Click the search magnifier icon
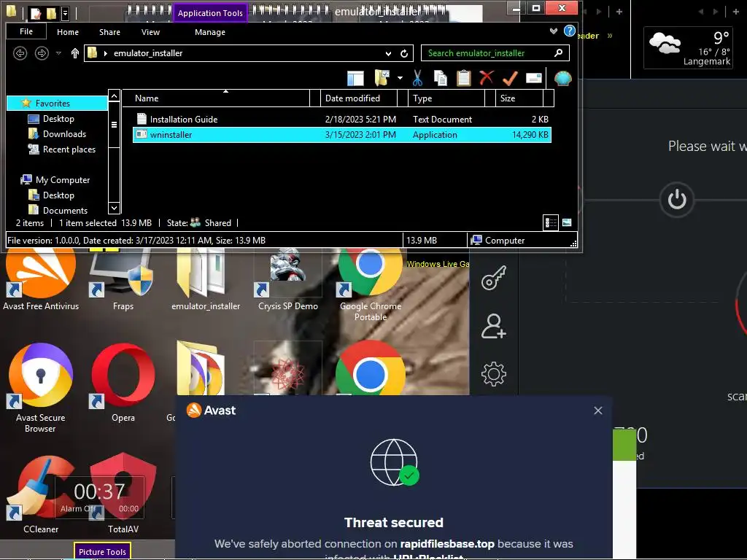The height and width of the screenshot is (560, 747). tap(558, 52)
